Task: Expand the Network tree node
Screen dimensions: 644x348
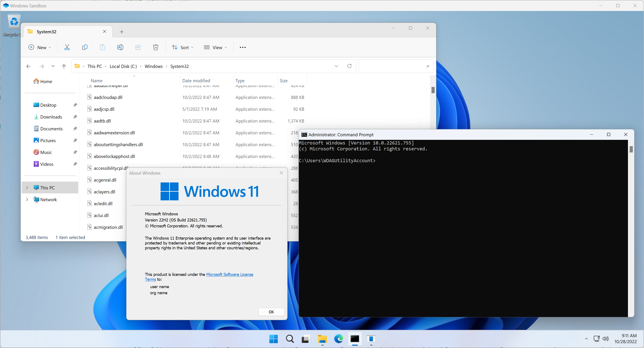Action: pyautogui.click(x=27, y=199)
